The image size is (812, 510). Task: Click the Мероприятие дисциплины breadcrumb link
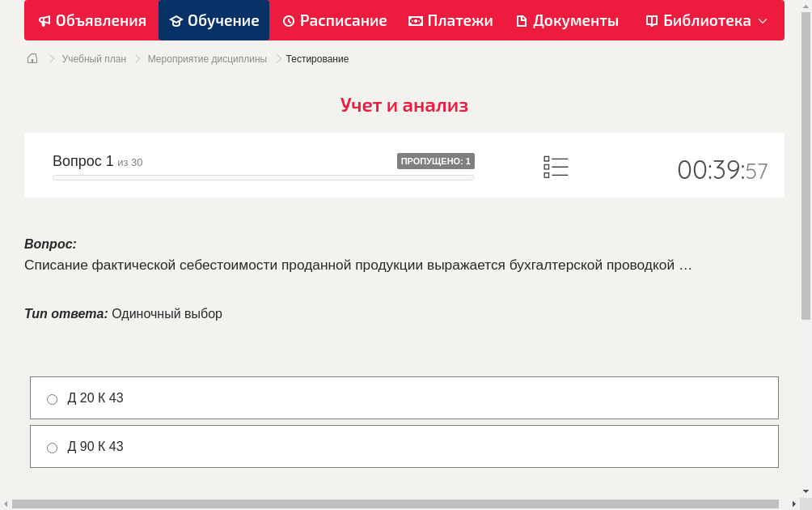207,58
